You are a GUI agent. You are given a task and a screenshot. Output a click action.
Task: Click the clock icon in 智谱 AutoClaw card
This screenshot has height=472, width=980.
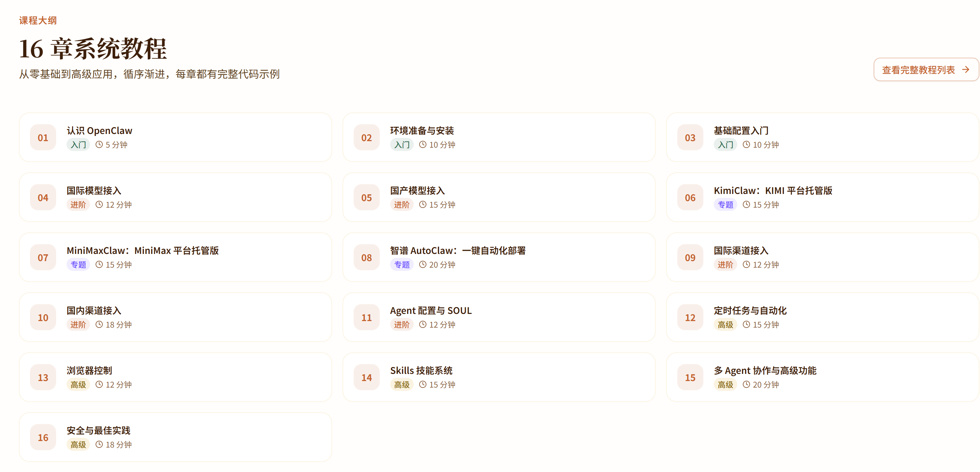[423, 264]
